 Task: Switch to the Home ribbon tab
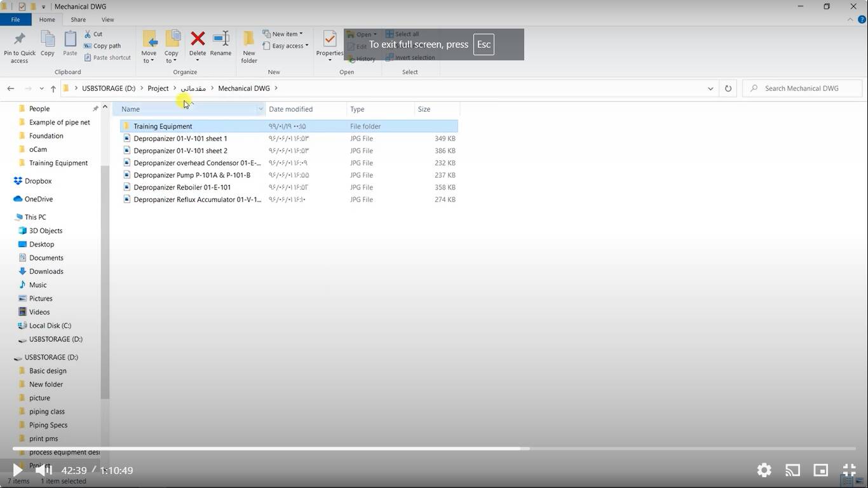point(47,20)
